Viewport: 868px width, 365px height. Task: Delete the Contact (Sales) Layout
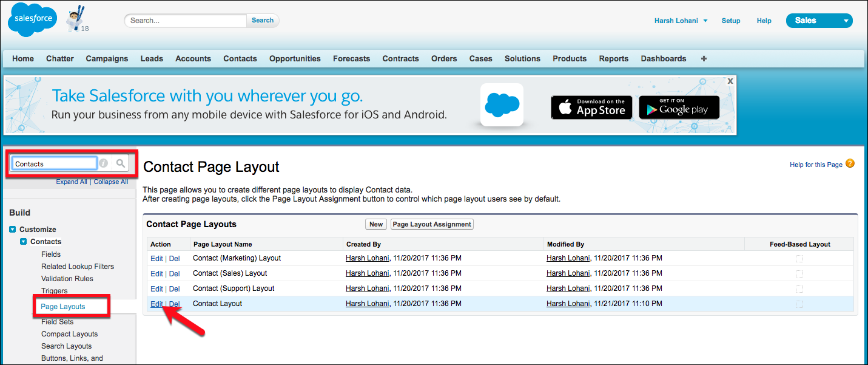click(x=174, y=273)
